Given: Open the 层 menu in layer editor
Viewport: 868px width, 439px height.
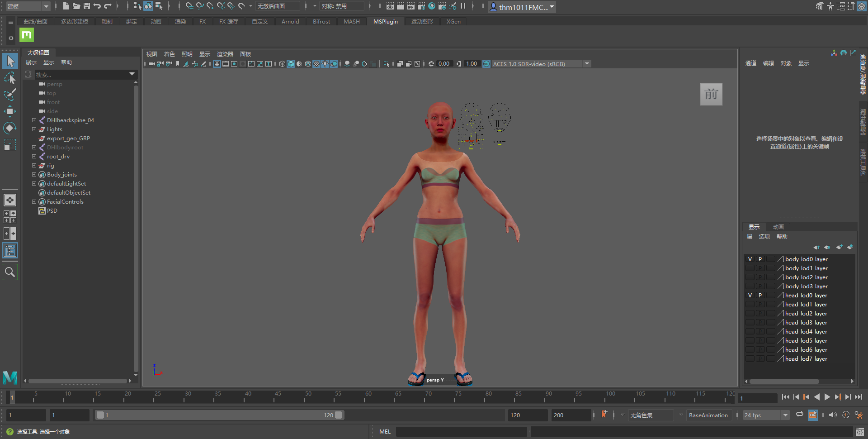Looking at the screenshot, I should [x=750, y=237].
